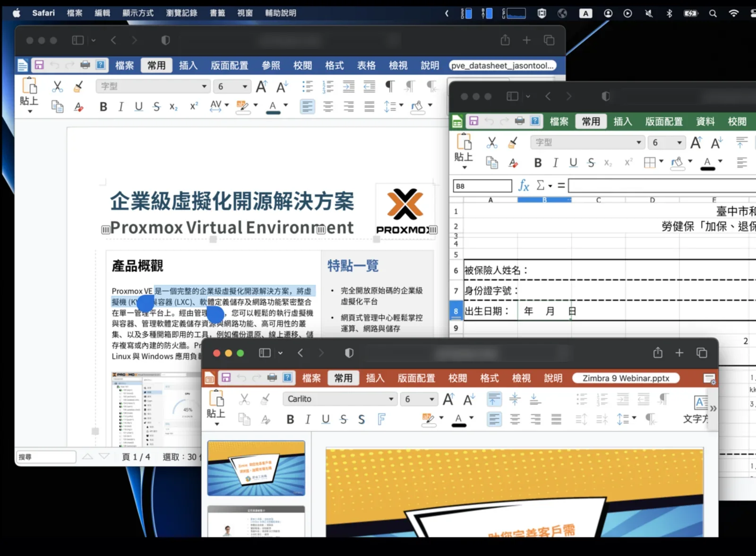Decrease font size in Writer toolbar
Image resolution: width=756 pixels, height=556 pixels.
(282, 87)
